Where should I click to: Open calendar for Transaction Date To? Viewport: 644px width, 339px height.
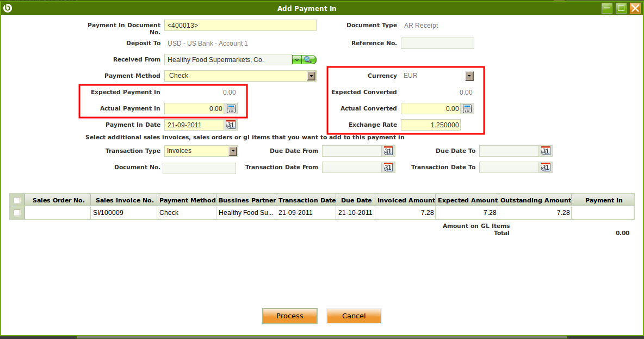pyautogui.click(x=546, y=168)
